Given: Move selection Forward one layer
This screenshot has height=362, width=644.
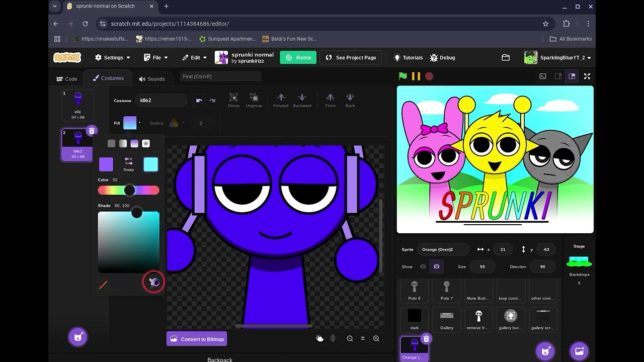Looking at the screenshot, I should [281, 100].
